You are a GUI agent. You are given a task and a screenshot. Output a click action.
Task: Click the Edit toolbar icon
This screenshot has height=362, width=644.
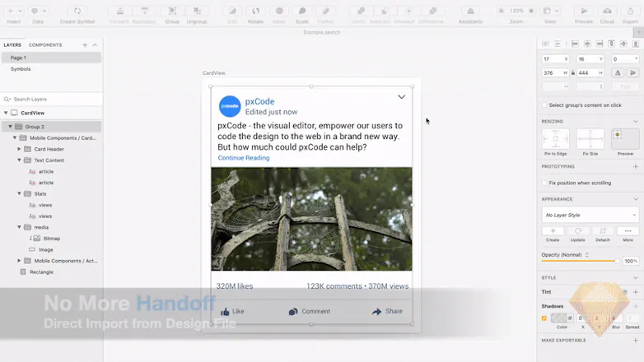point(232,11)
